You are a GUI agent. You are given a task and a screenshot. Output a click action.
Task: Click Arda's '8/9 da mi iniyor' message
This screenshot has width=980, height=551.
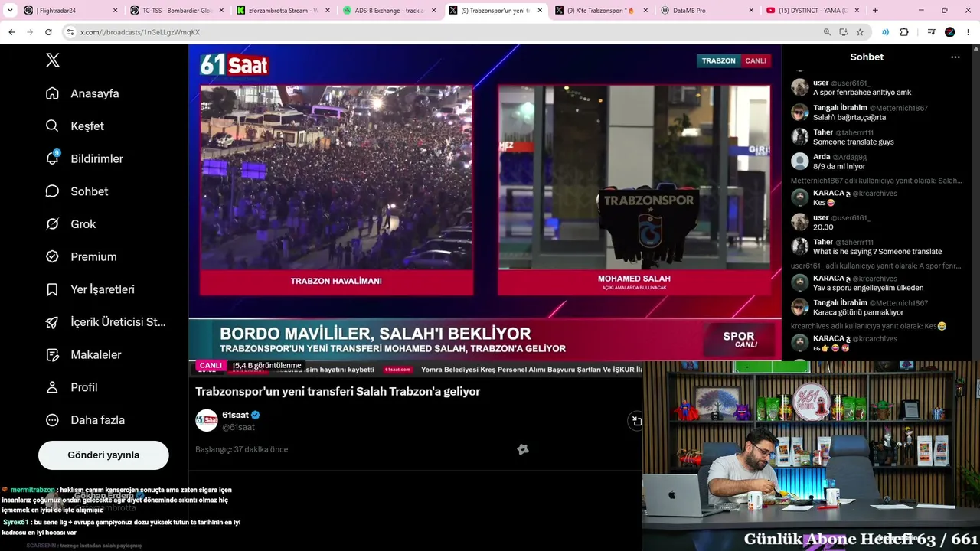tap(839, 166)
